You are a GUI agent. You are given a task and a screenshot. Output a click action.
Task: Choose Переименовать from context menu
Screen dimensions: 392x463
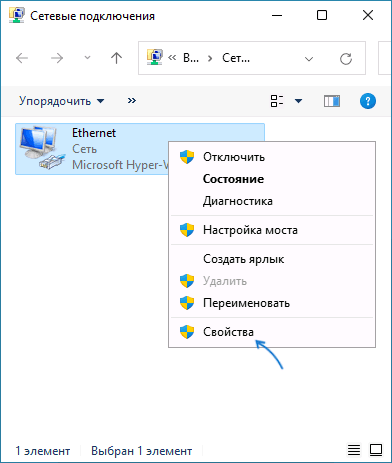[x=273, y=303]
